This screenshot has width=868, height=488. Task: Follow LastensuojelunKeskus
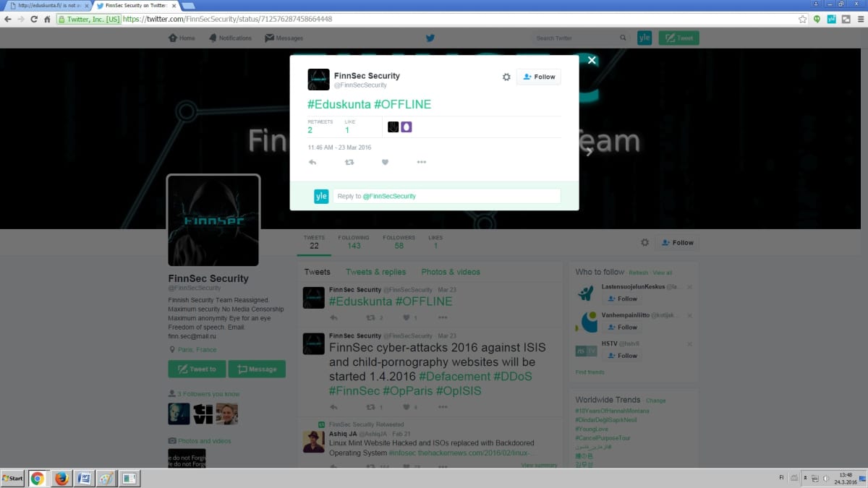(622, 299)
